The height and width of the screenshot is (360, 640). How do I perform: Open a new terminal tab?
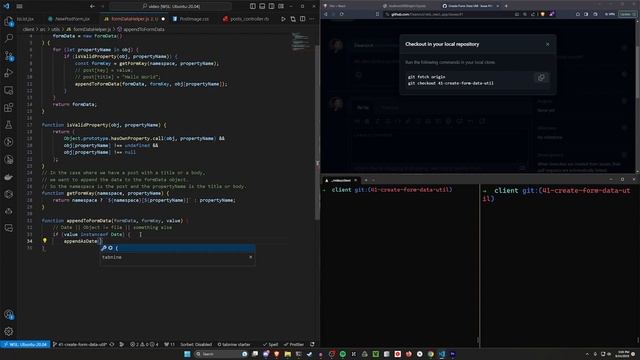click(366, 180)
